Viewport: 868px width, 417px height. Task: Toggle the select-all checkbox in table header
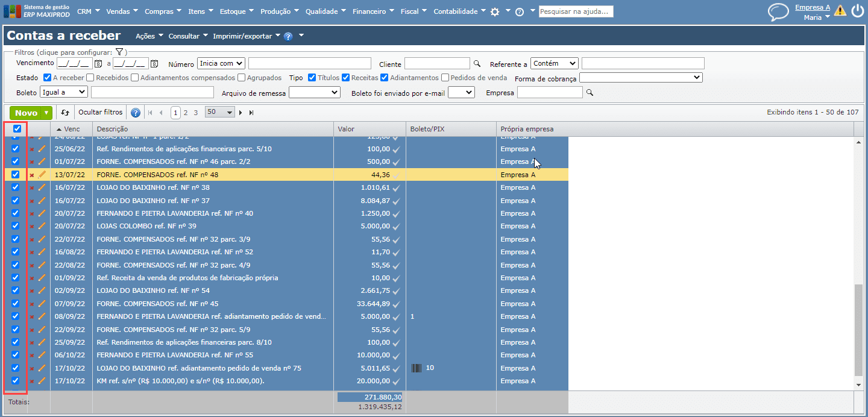tap(17, 129)
